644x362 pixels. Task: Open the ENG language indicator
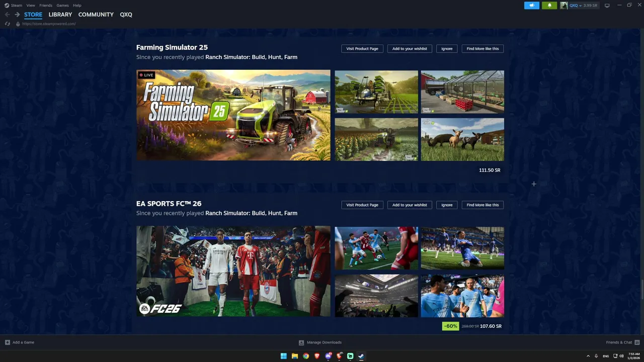click(x=606, y=356)
